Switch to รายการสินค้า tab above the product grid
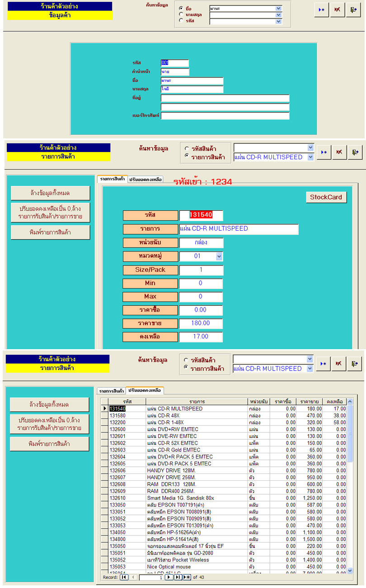Screen dimensions: 366x588 click(x=111, y=390)
